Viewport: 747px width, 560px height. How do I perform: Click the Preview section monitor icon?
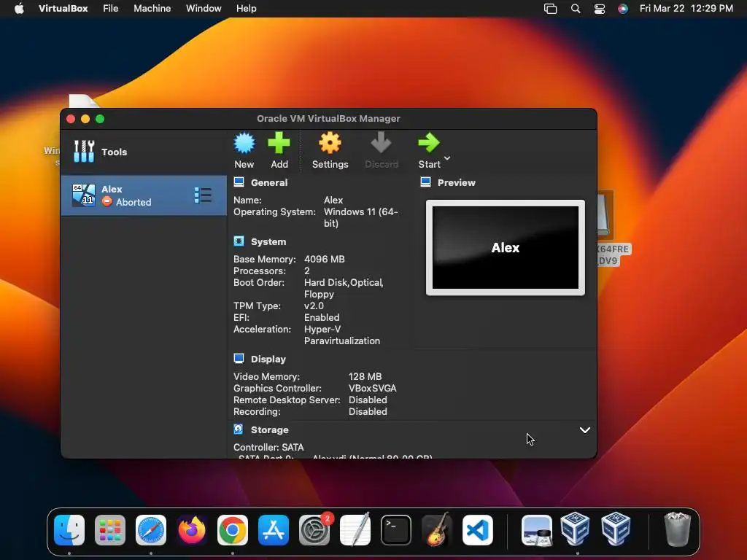[425, 182]
